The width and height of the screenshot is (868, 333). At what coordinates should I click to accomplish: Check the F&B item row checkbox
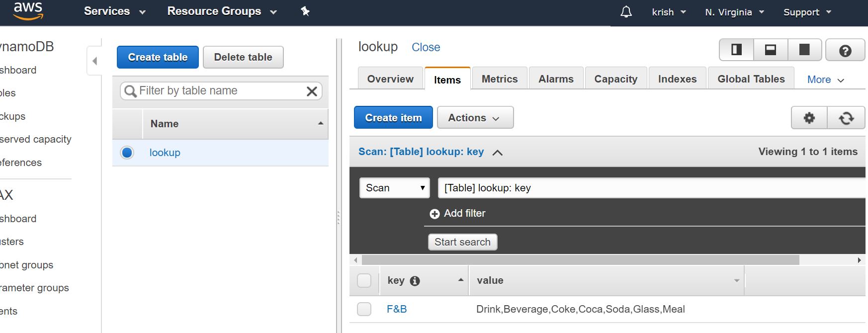point(364,309)
